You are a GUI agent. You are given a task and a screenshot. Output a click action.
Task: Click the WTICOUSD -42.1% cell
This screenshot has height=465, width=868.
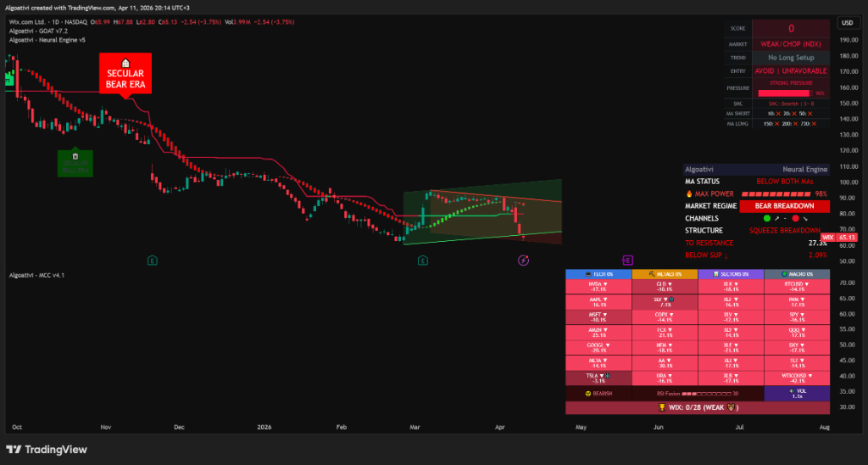797,378
